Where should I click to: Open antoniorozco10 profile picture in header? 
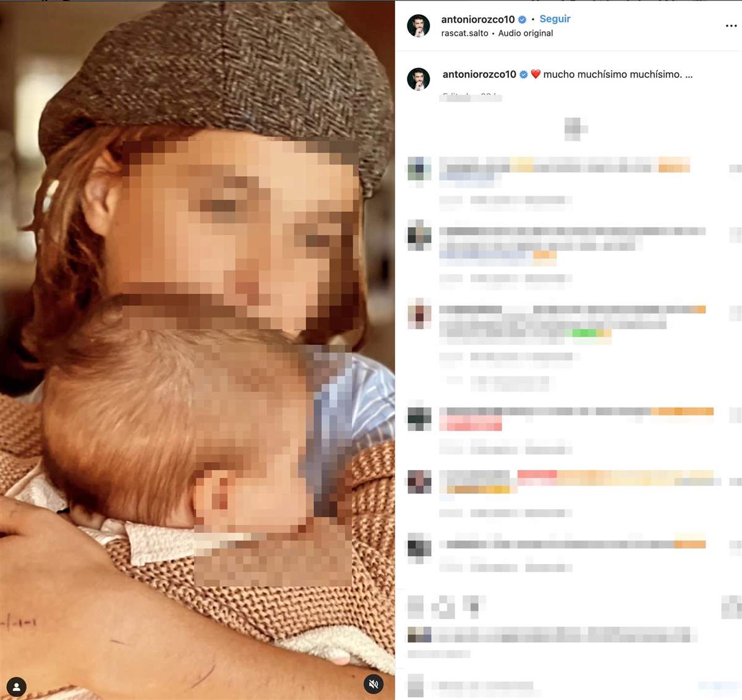[419, 26]
